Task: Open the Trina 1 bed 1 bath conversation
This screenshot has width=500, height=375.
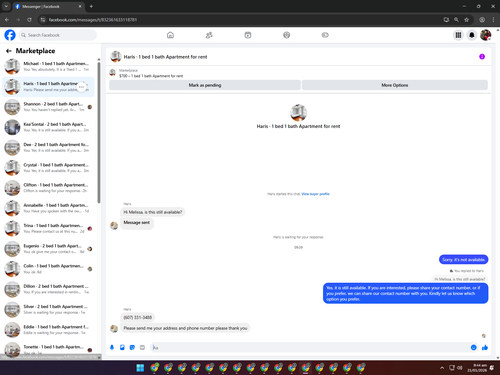Action: [48, 228]
